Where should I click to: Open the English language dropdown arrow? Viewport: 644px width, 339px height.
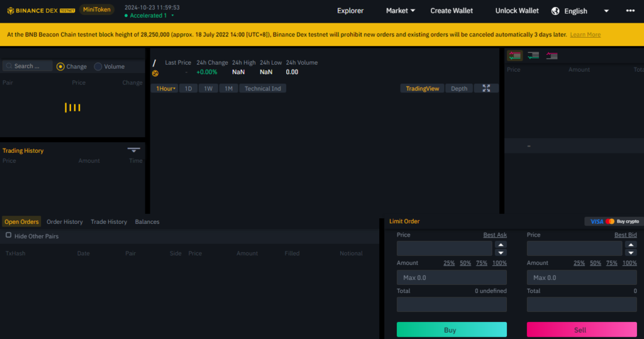(x=606, y=11)
